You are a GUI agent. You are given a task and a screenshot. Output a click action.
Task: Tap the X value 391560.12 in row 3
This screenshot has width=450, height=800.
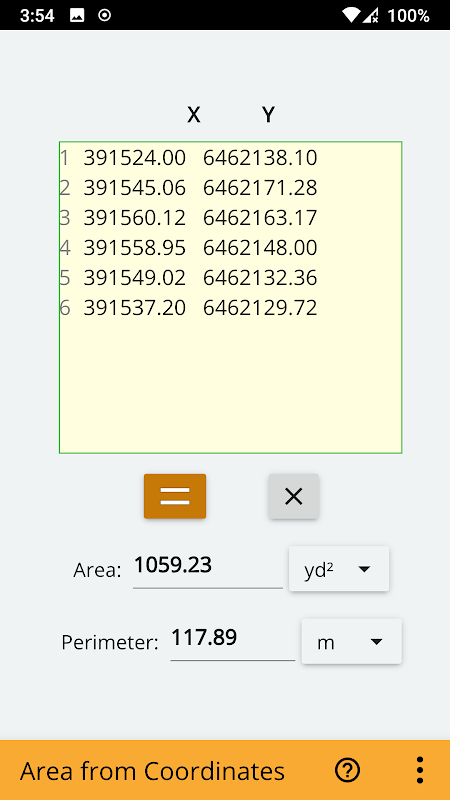point(135,218)
